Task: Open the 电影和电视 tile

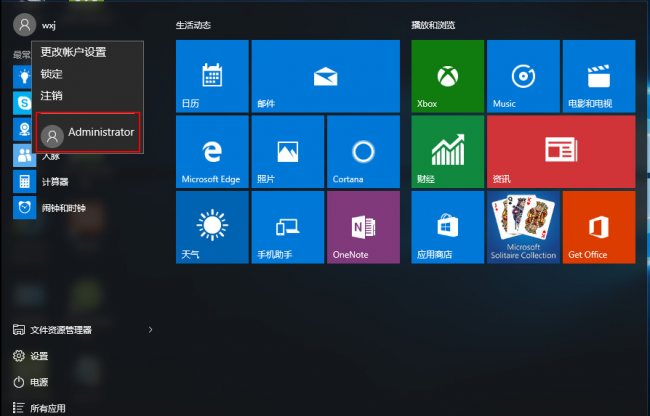Action: point(599,76)
